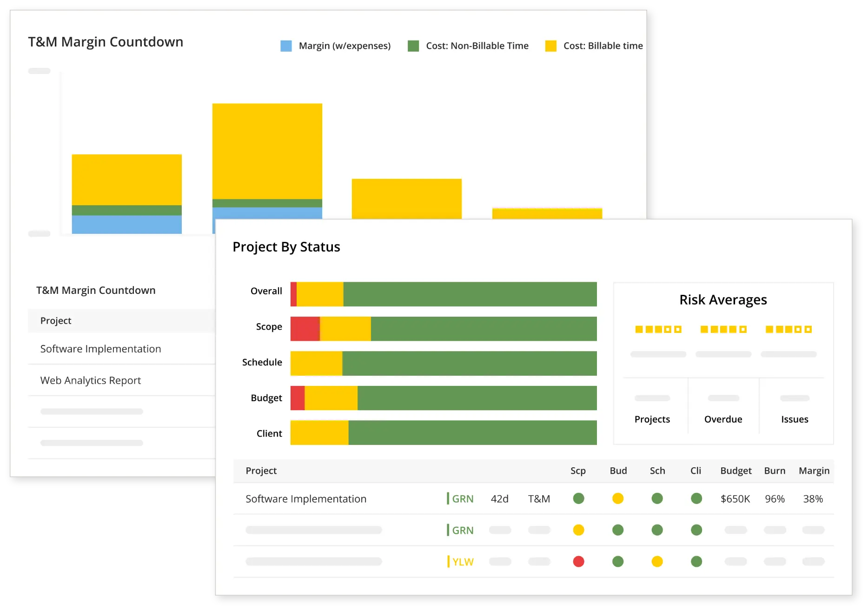Click the first bar's blue margin segment in the chart
This screenshot has width=868, height=611.
tap(126, 225)
